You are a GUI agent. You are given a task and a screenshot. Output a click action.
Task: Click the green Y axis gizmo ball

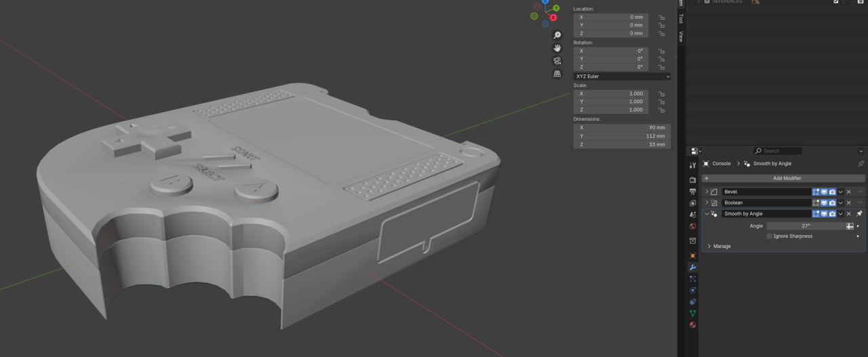pyautogui.click(x=556, y=8)
